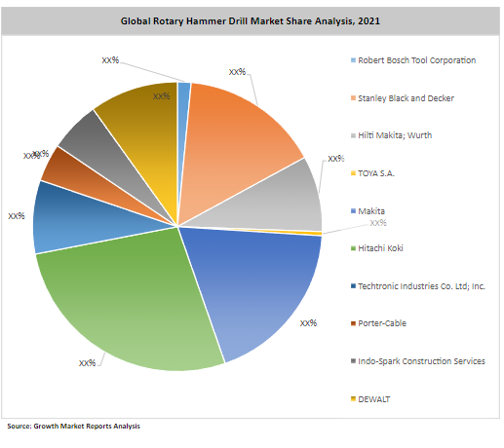This screenshot has height=448, width=504.
Task: Click the TOYA S.A. legend swatch
Action: 353,173
